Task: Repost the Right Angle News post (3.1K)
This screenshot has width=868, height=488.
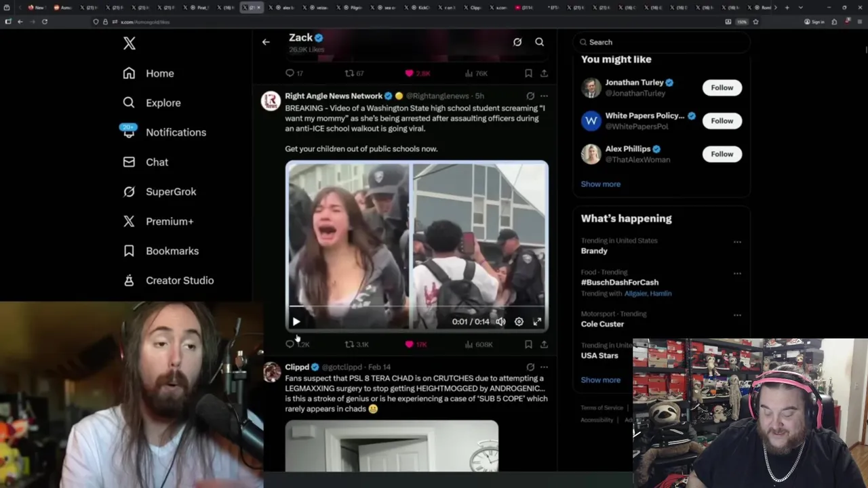Action: click(x=357, y=344)
